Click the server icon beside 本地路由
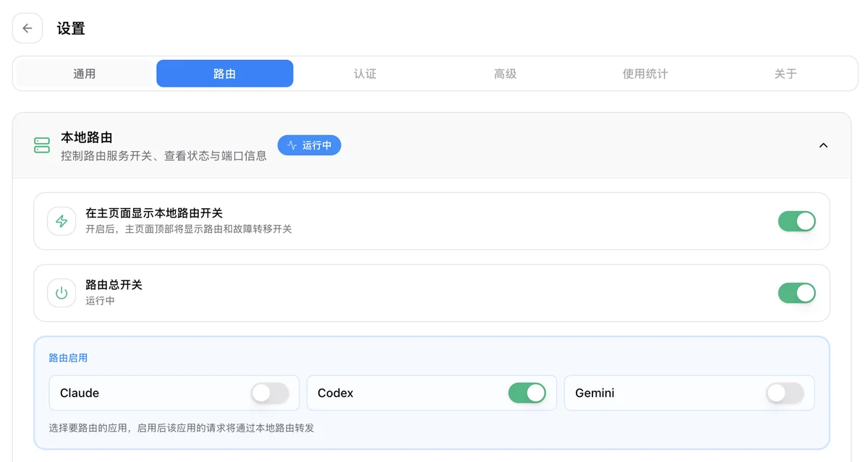The width and height of the screenshot is (868, 462). pyautogui.click(x=42, y=145)
